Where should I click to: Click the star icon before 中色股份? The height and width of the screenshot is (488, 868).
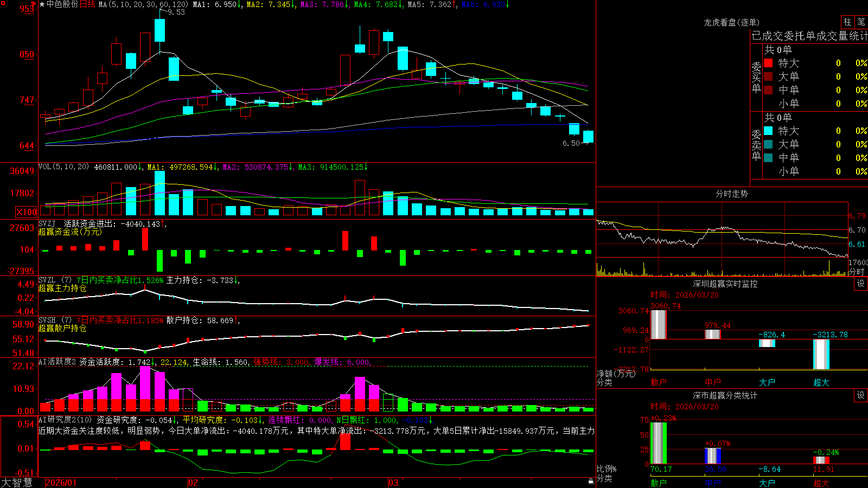[x=42, y=4]
